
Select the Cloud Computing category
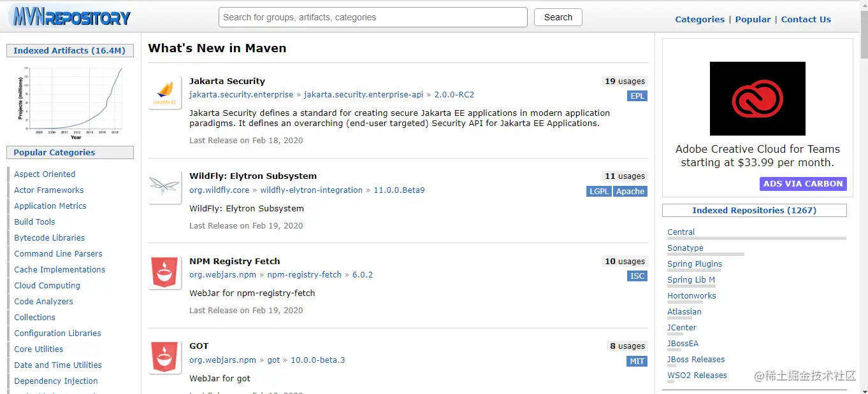(47, 285)
